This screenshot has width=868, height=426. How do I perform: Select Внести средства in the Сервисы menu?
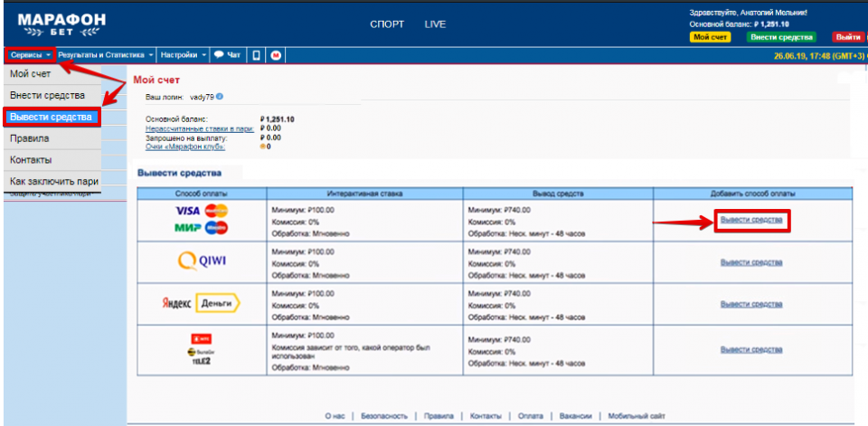[52, 95]
